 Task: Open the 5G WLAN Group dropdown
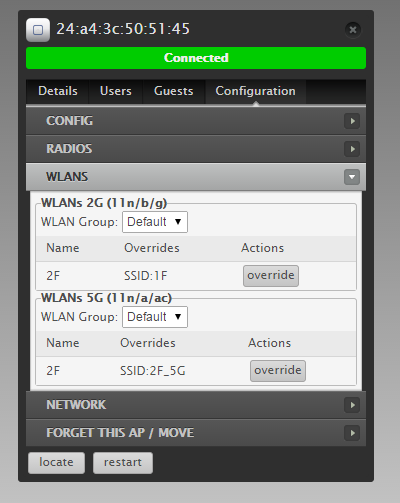click(x=155, y=317)
